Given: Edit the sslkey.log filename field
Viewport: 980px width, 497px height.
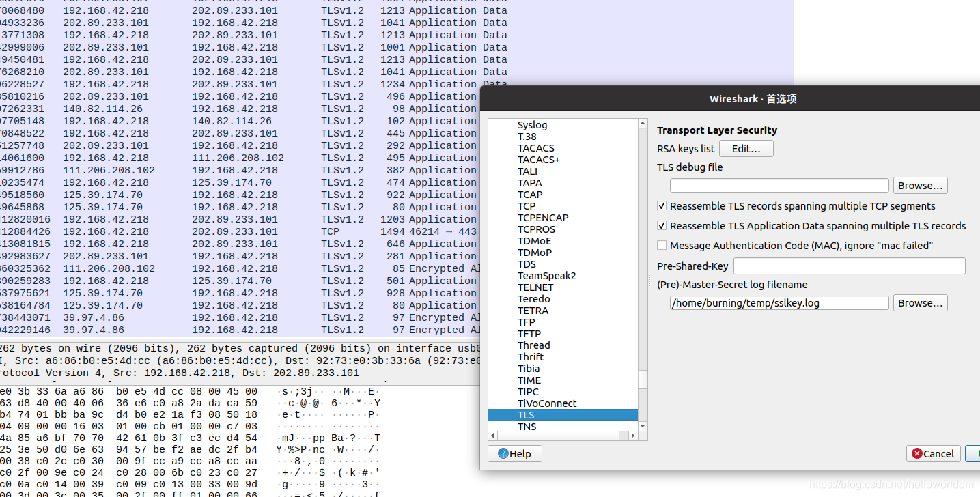Looking at the screenshot, I should (779, 303).
